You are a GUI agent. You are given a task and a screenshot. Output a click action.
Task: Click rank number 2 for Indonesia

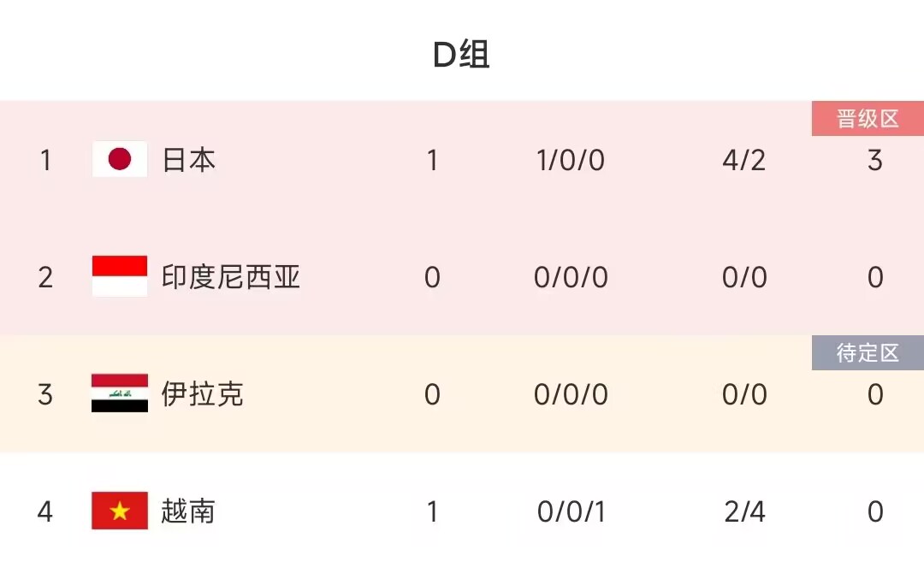pyautogui.click(x=45, y=277)
